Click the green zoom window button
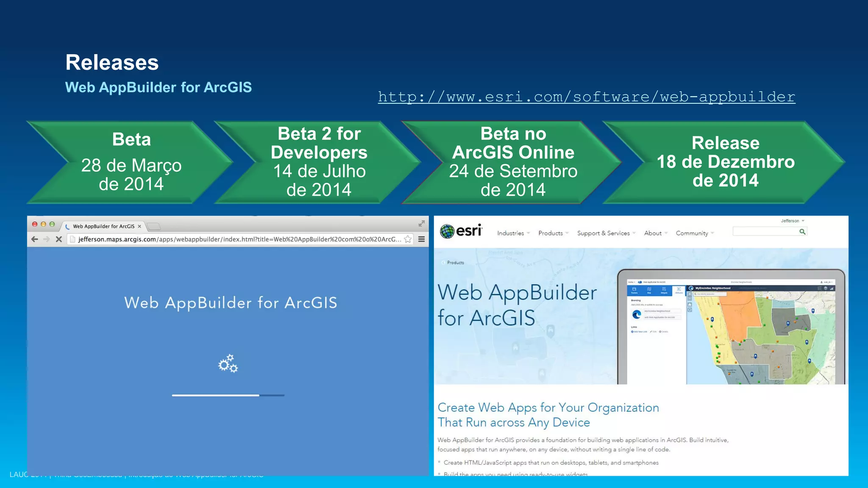Image resolution: width=868 pixels, height=488 pixels. (x=52, y=224)
